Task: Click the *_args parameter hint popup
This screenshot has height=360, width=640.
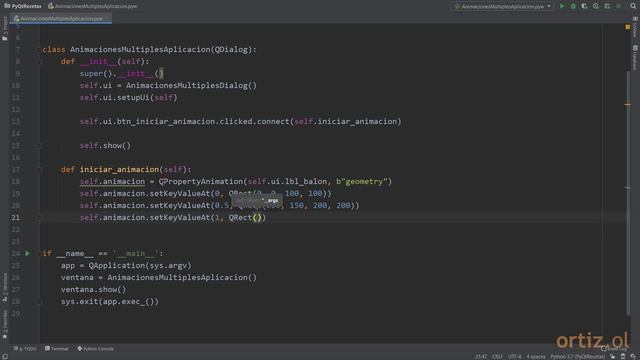Action: [x=257, y=200]
